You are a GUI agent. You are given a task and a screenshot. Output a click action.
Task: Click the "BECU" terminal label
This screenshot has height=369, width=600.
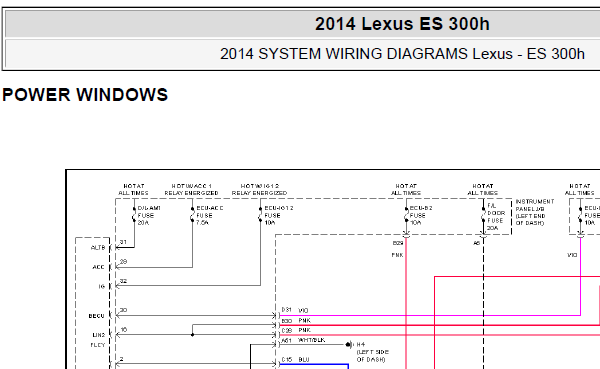pyautogui.click(x=96, y=316)
